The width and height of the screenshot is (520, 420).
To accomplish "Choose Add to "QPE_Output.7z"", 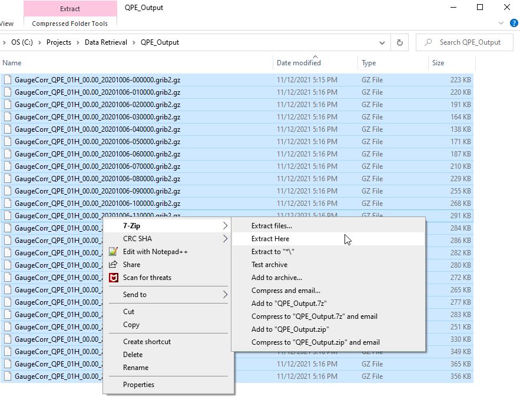I will (329, 304).
